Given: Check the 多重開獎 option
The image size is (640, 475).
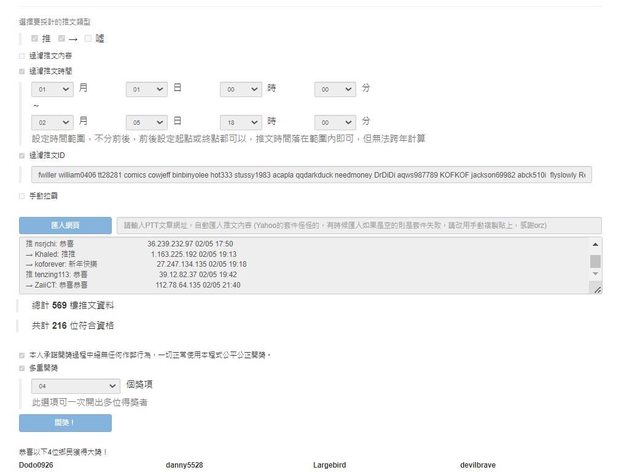Looking at the screenshot, I should pyautogui.click(x=22, y=368).
